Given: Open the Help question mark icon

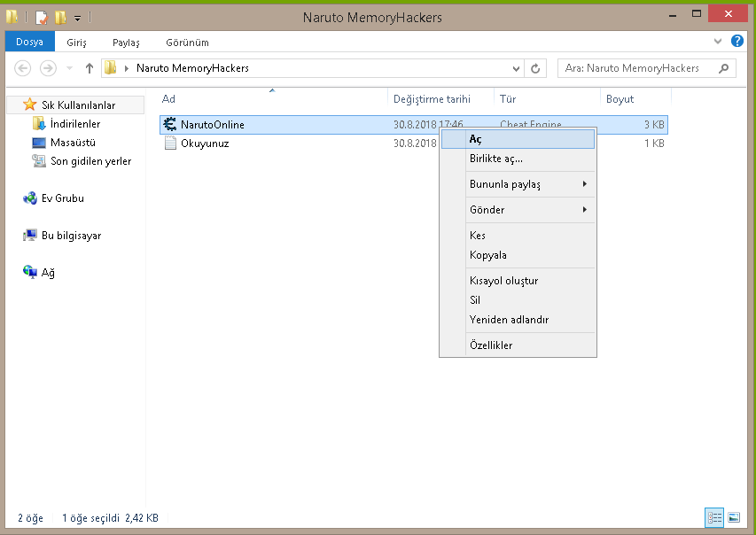Looking at the screenshot, I should 737,41.
